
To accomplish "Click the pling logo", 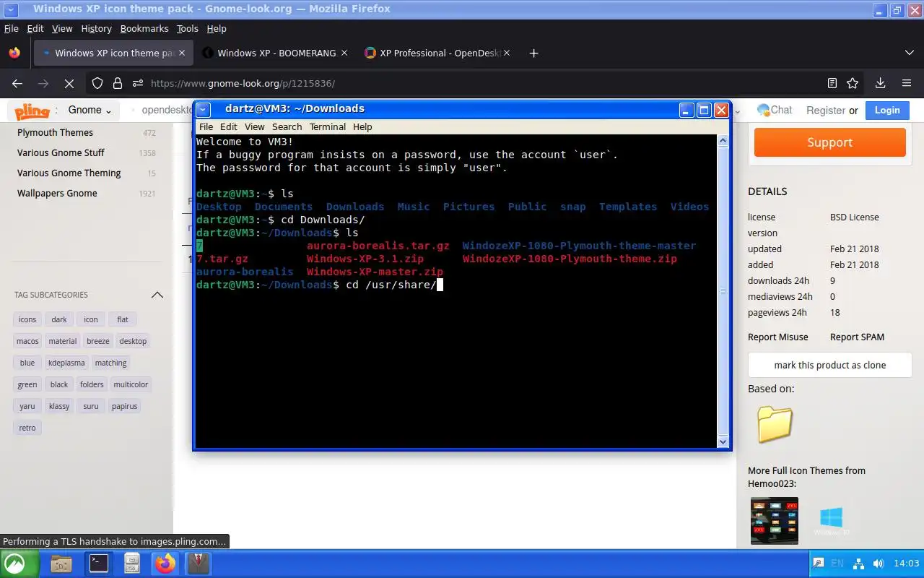I will (x=32, y=111).
